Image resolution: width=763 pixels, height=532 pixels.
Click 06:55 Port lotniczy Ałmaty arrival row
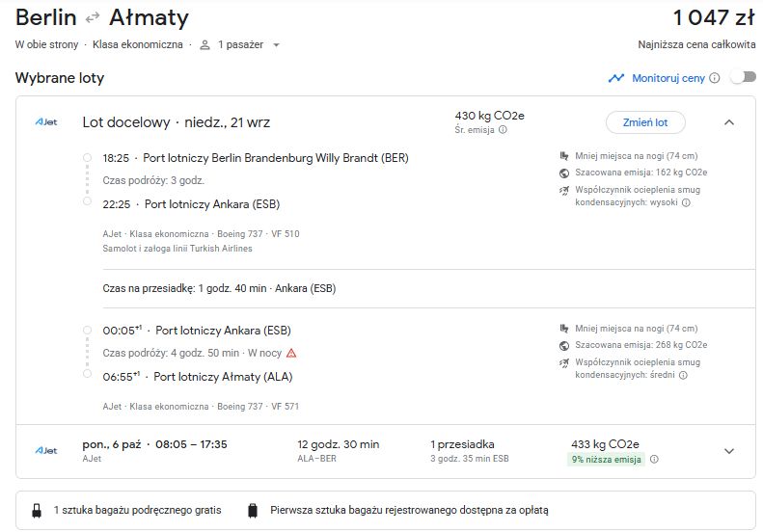pos(198,377)
